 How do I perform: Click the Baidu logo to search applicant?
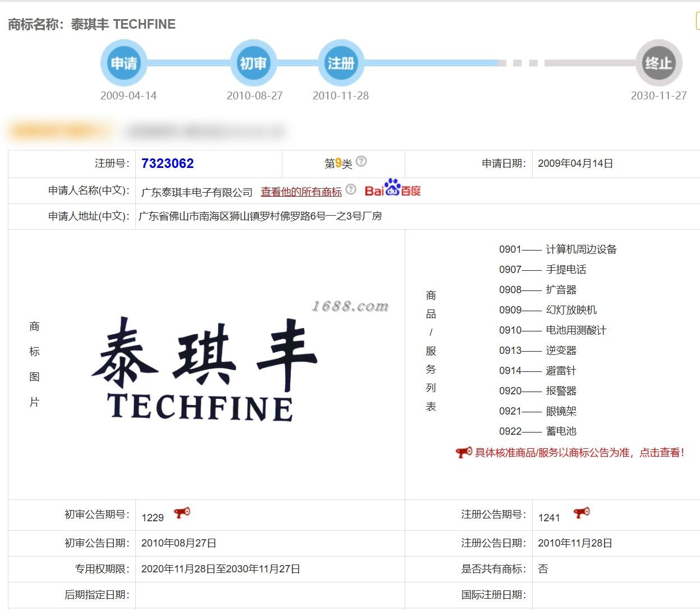coord(393,188)
